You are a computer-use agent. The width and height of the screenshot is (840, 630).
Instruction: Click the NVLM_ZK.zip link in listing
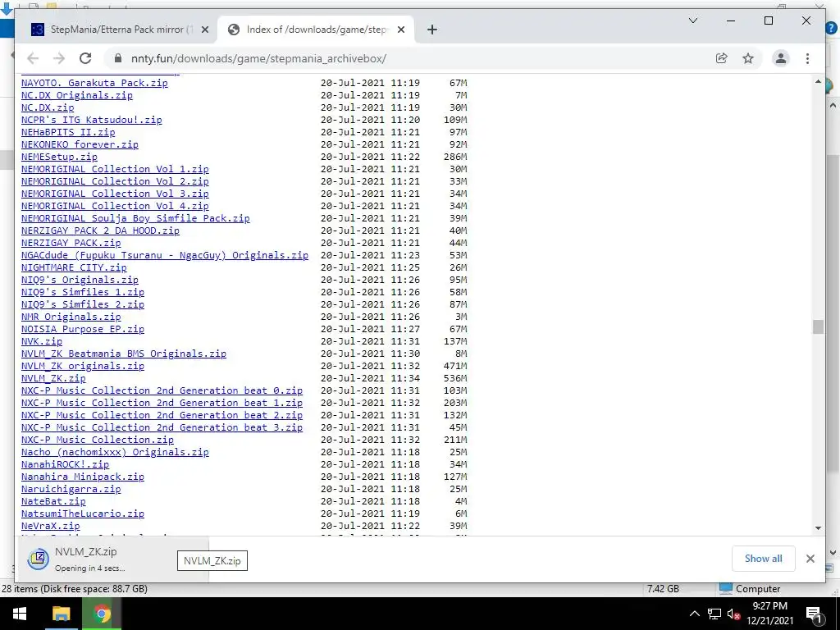53,379
